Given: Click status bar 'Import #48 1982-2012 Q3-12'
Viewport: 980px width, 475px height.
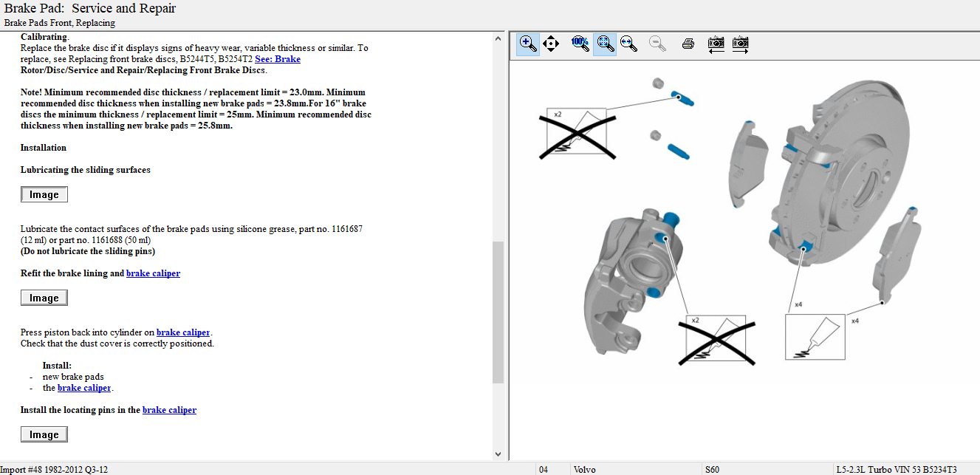Looking at the screenshot, I should pos(55,469).
